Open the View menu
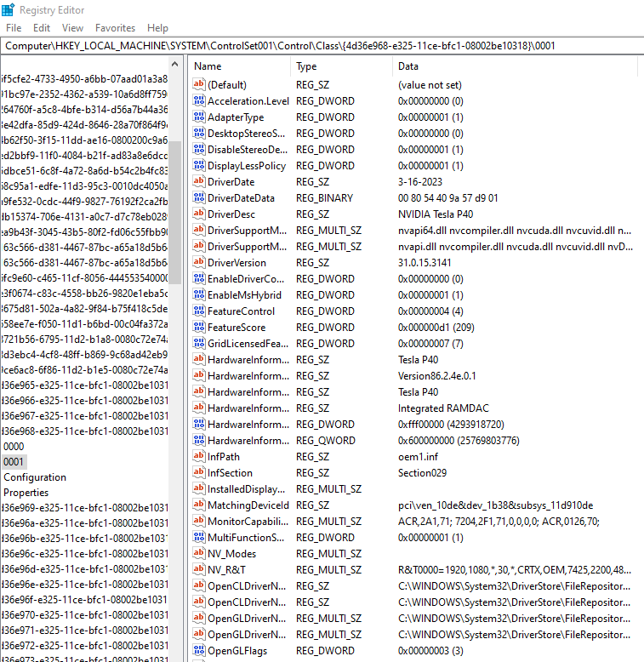The height and width of the screenshot is (662, 644). coord(72,28)
